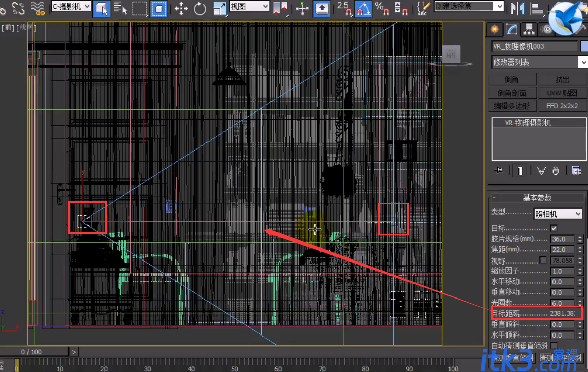The width and height of the screenshot is (588, 372).
Task: Open the 类型 camera type dropdown
Action: pyautogui.click(x=558, y=214)
